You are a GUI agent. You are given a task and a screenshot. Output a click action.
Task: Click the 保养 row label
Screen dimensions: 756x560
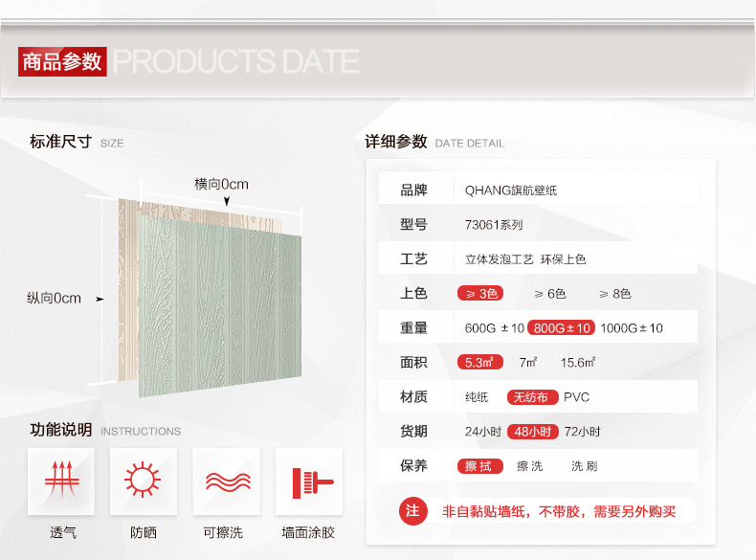(413, 466)
